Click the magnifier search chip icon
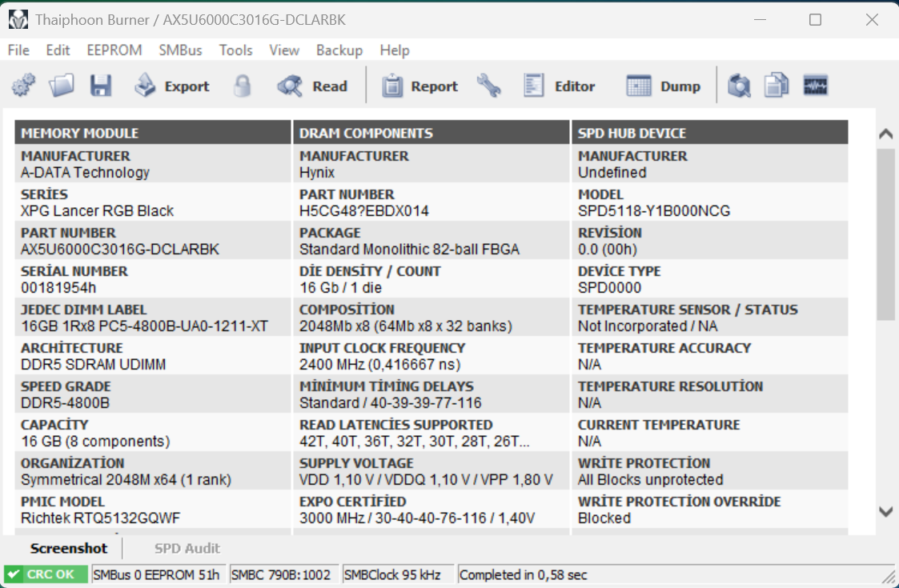The image size is (899, 588). pos(739,86)
